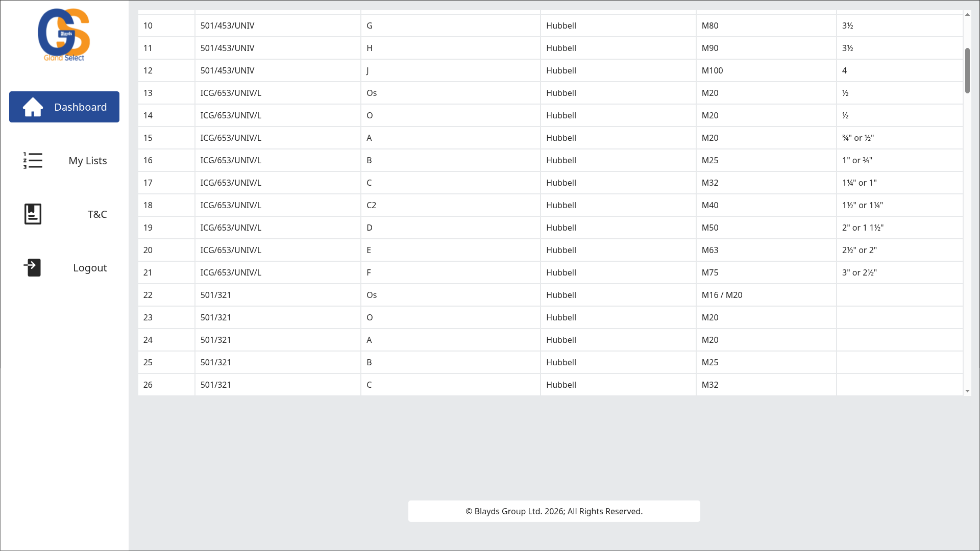Click the table vertical scrollbar thumb
980x551 pixels.
pos(967,70)
